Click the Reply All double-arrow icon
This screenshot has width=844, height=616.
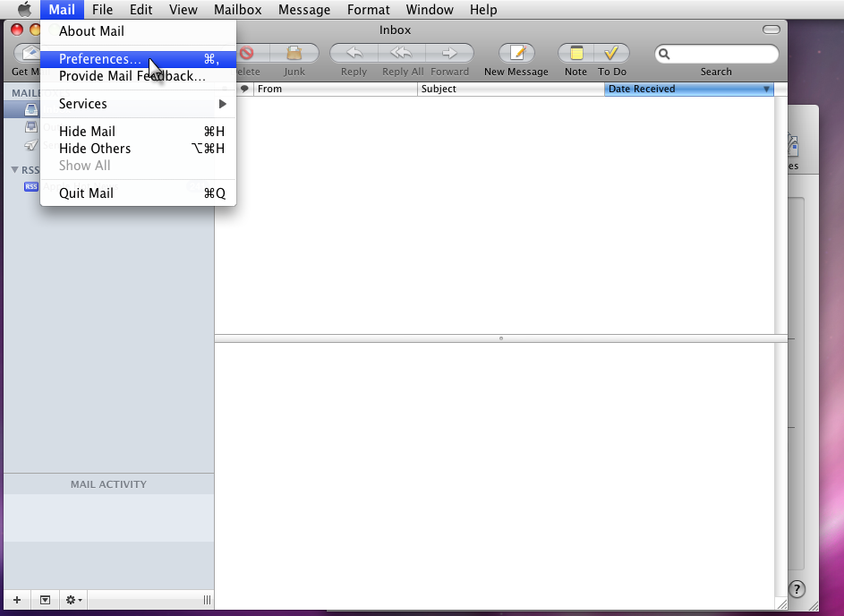coord(402,53)
